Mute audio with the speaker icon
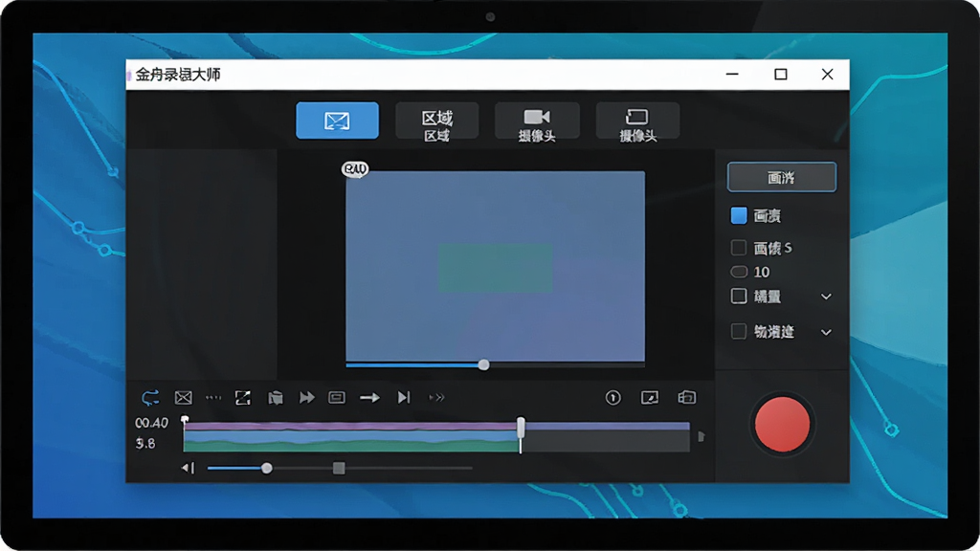 point(189,468)
